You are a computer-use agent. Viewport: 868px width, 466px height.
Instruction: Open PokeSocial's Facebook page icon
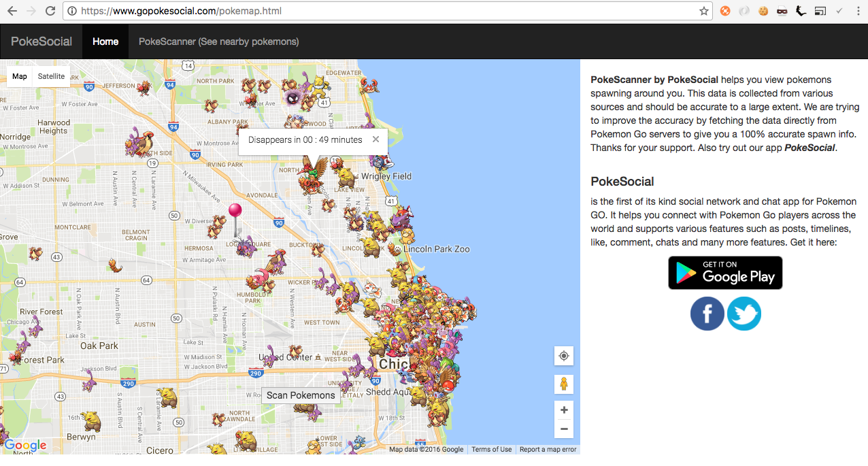point(707,314)
